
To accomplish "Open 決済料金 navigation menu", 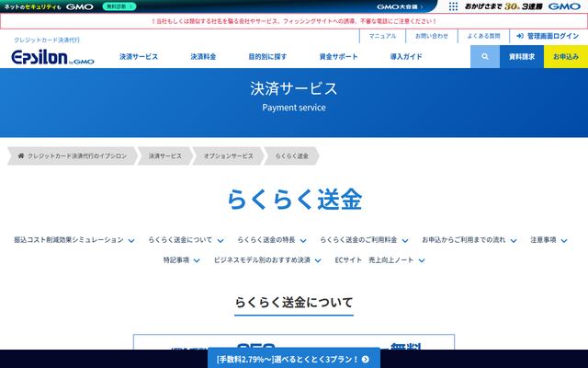I will point(203,57).
